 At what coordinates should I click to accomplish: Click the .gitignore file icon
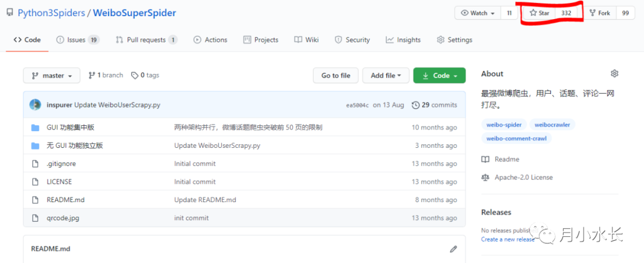tap(35, 164)
